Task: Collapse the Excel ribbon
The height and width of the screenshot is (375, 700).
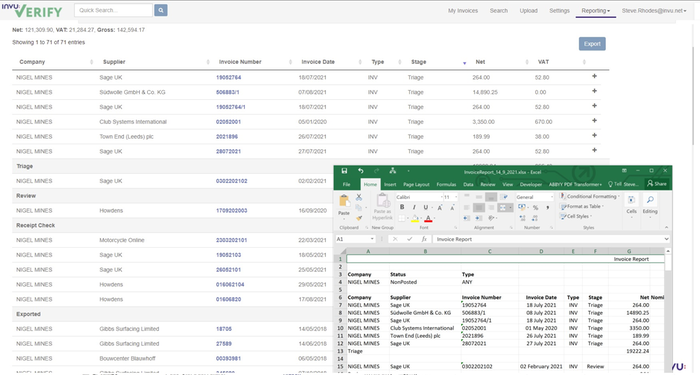Action: coord(667,227)
